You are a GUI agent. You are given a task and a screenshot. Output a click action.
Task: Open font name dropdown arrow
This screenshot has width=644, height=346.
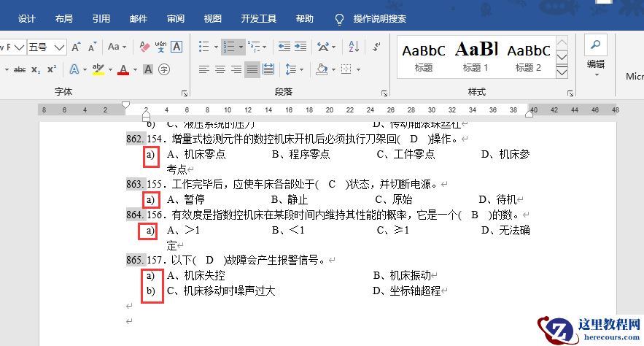click(x=19, y=47)
